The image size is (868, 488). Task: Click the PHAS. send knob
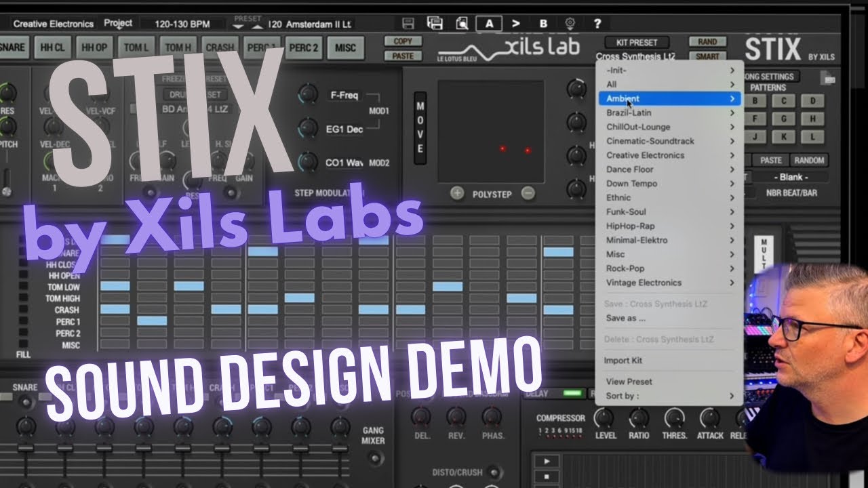pyautogui.click(x=492, y=416)
